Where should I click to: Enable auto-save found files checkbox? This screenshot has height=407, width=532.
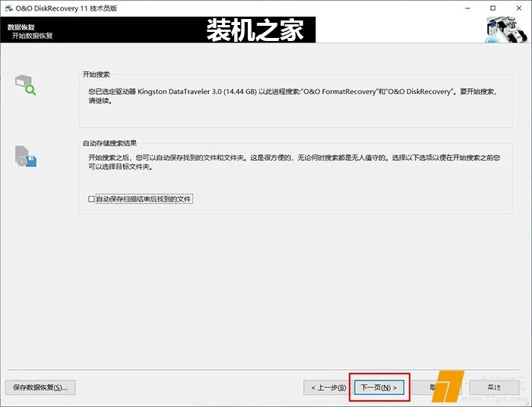[x=91, y=199]
